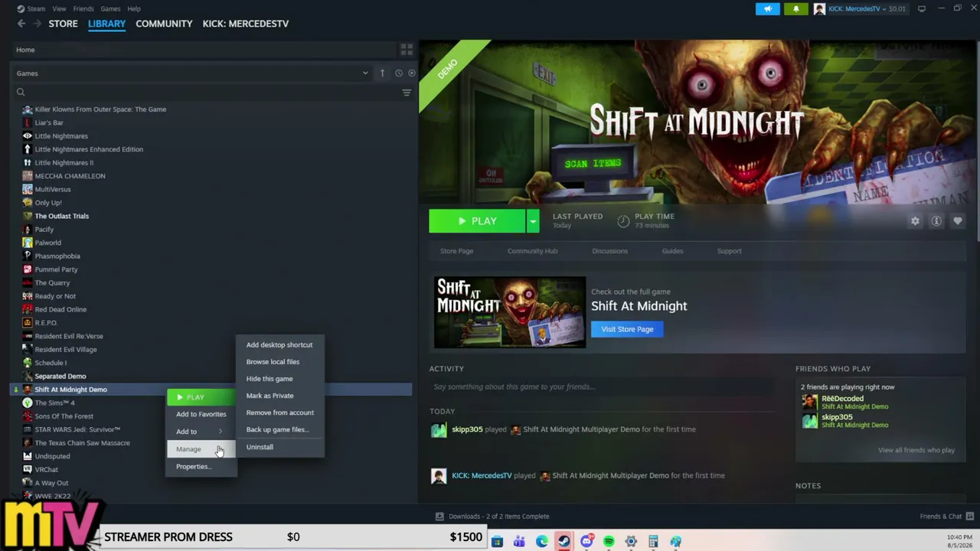Click the library search field
The image size is (980, 551).
point(207,93)
